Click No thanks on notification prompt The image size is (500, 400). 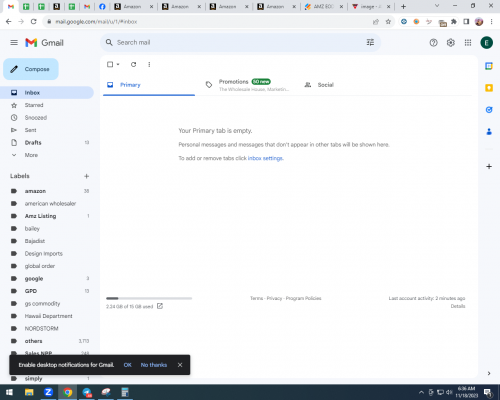[x=154, y=365]
